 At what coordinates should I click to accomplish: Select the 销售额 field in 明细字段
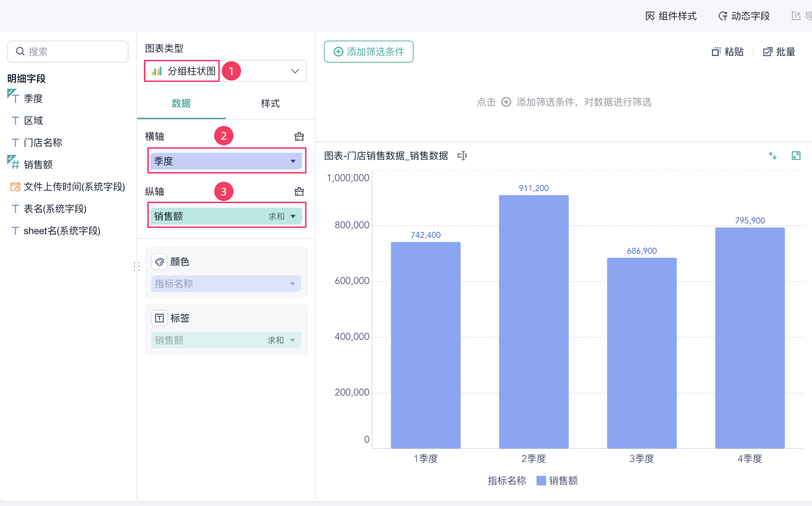38,165
